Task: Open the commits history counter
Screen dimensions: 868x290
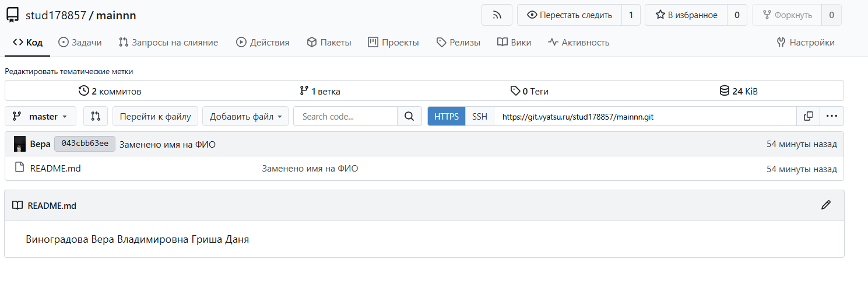Action: (x=110, y=91)
